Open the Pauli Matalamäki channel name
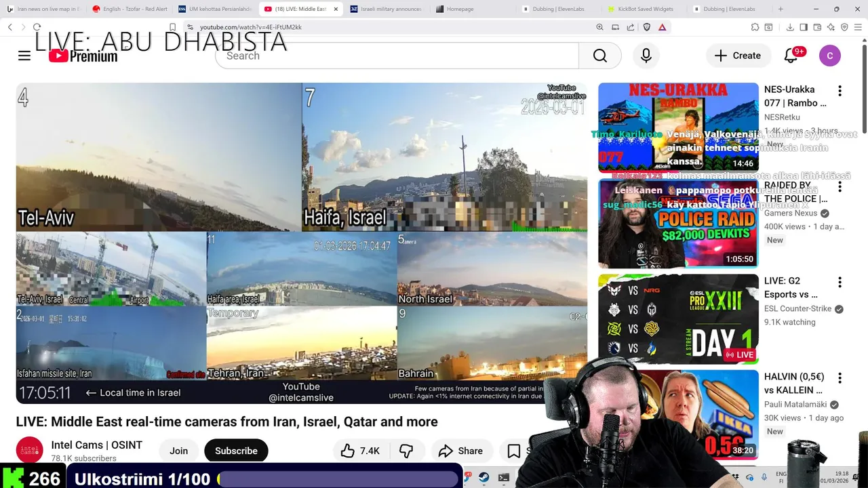The width and height of the screenshot is (868, 488). coord(795,405)
